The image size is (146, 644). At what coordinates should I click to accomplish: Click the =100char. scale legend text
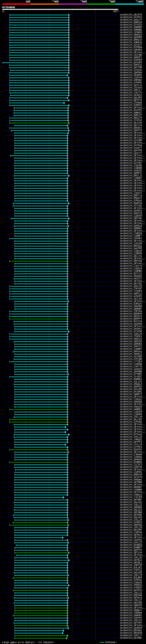pyautogui.click(x=111, y=642)
